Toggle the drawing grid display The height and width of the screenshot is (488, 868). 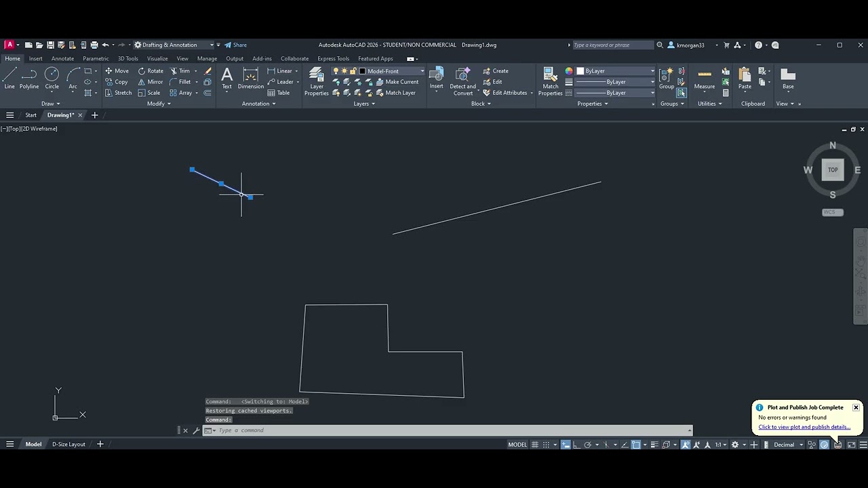(x=535, y=445)
